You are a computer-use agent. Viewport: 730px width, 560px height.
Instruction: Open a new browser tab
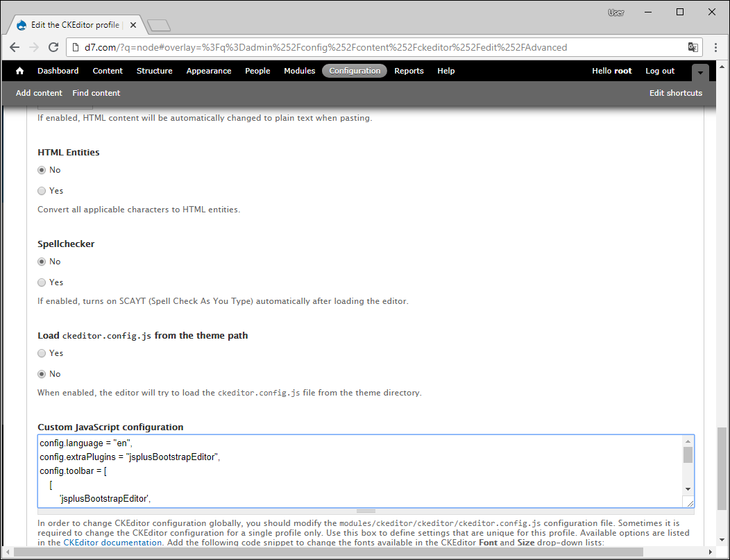[x=159, y=26]
